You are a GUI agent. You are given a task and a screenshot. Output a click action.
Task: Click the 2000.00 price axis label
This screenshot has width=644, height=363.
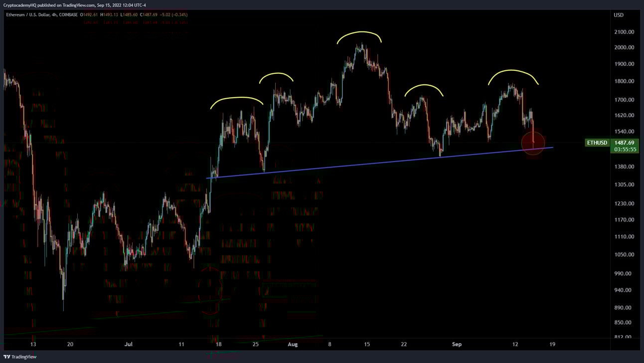pos(624,47)
